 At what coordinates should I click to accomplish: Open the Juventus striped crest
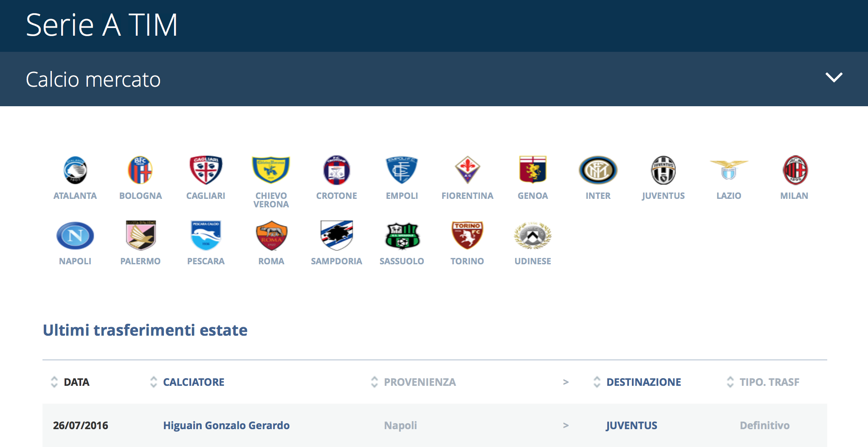(663, 170)
